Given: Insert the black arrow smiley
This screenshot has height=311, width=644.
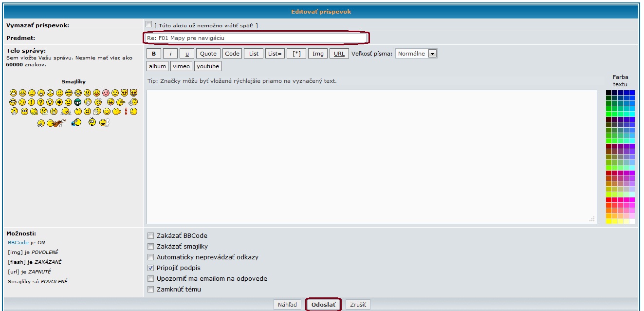Looking at the screenshot, I should [59, 102].
